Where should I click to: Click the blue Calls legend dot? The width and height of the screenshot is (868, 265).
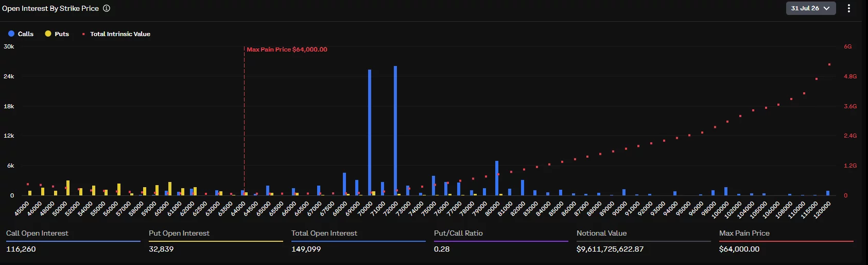pyautogui.click(x=11, y=34)
